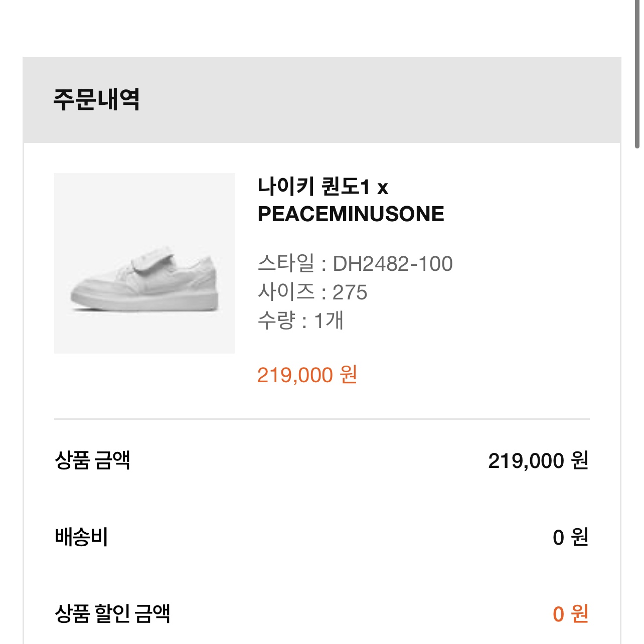644x644 pixels.
Task: Click the 스타일 label
Action: tap(286, 264)
